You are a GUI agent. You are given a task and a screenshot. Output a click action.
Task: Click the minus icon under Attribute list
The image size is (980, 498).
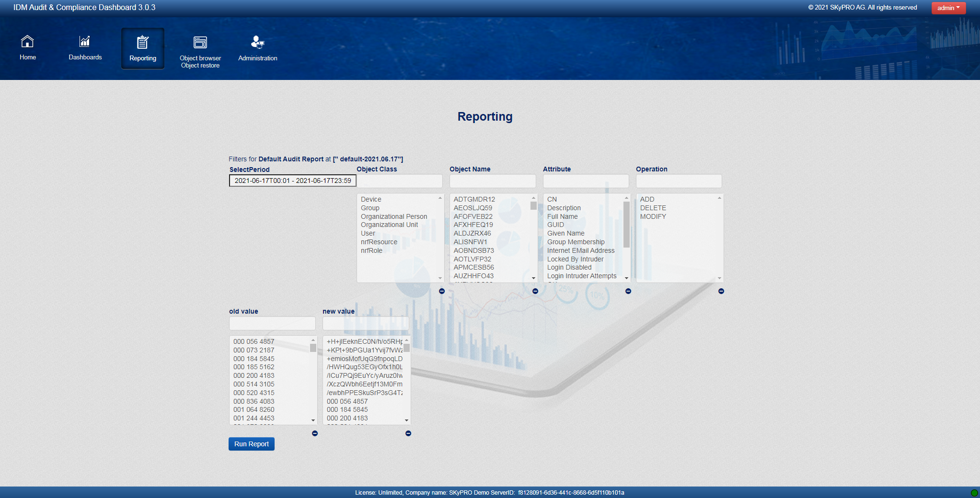[628, 291]
